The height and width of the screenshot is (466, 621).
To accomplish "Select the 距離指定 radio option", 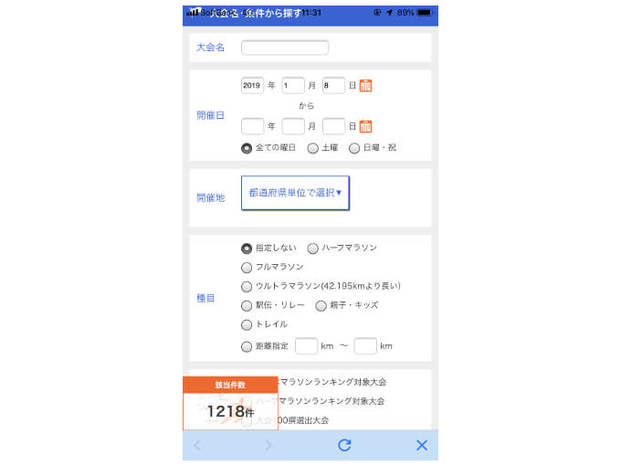I will tap(246, 347).
